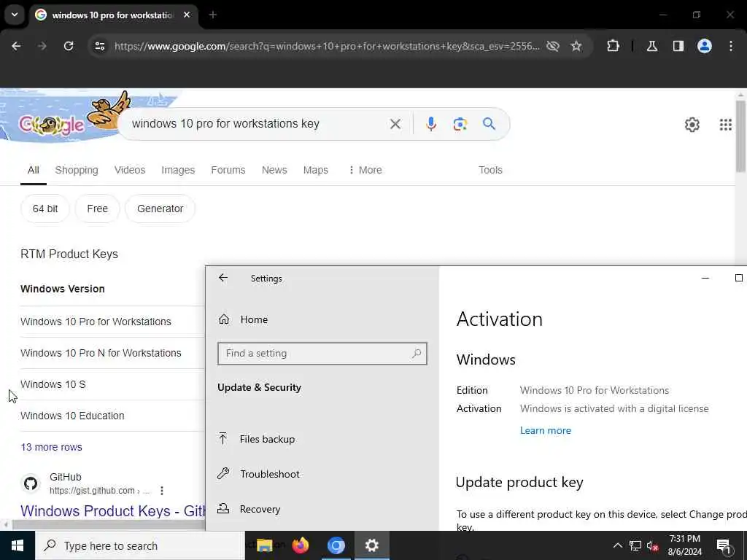Open the Google apps grid

click(x=726, y=125)
